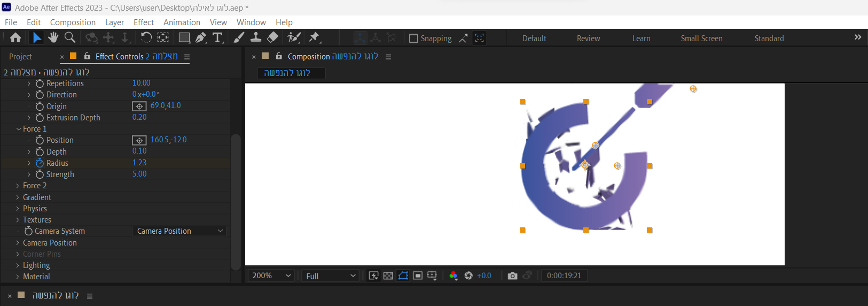Select the Brush tool
This screenshot has width=868, height=306.
pyautogui.click(x=239, y=37)
